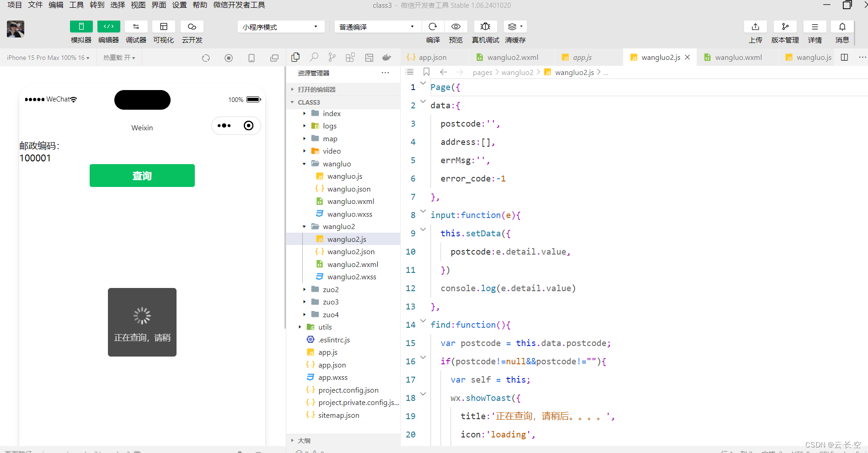Screen dimensions: 868x453
Task: Collapse the CLASS3 project section
Action: tap(343, 102)
